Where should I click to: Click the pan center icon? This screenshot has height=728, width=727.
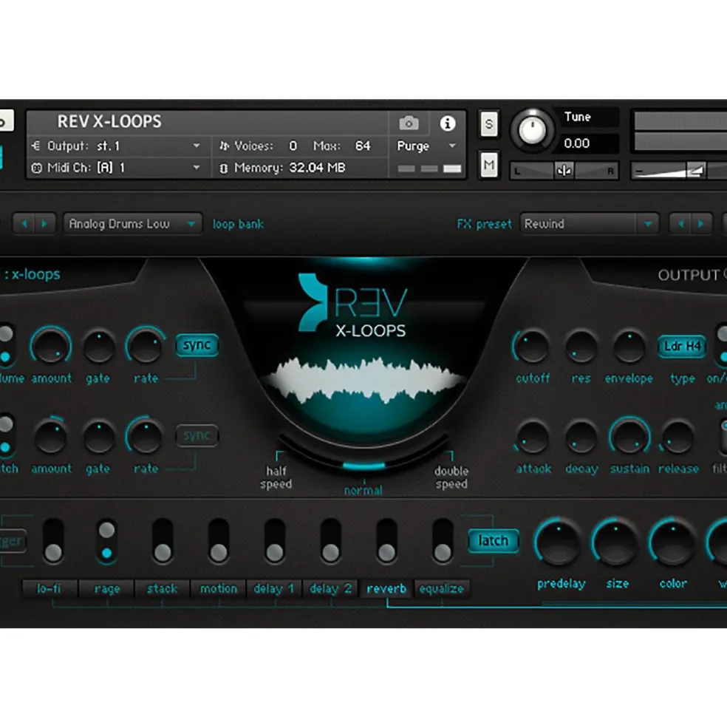tap(564, 171)
